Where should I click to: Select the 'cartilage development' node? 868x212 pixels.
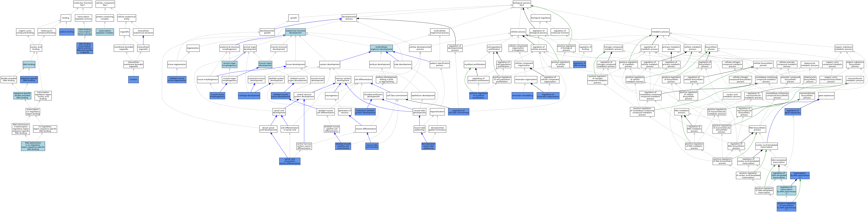pyautogui.click(x=249, y=96)
